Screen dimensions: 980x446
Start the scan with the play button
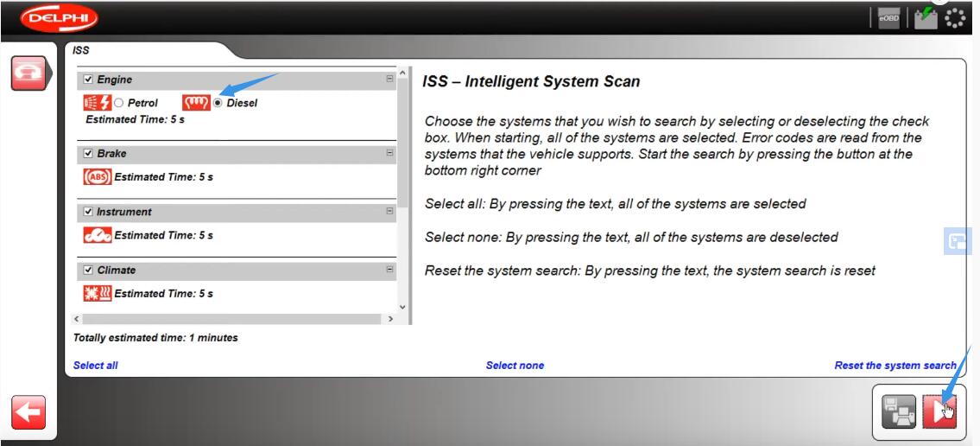pos(939,411)
